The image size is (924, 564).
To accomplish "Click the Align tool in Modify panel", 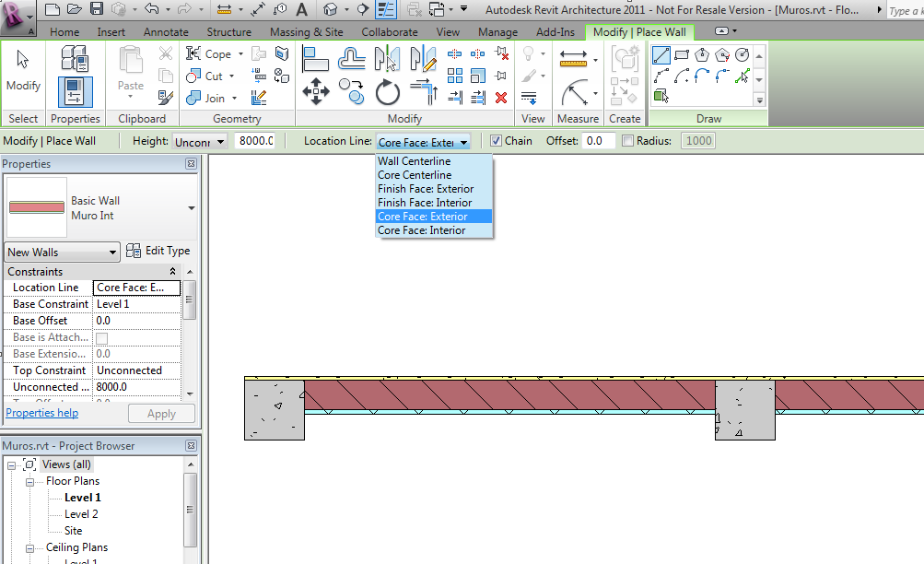I will pyautogui.click(x=315, y=58).
